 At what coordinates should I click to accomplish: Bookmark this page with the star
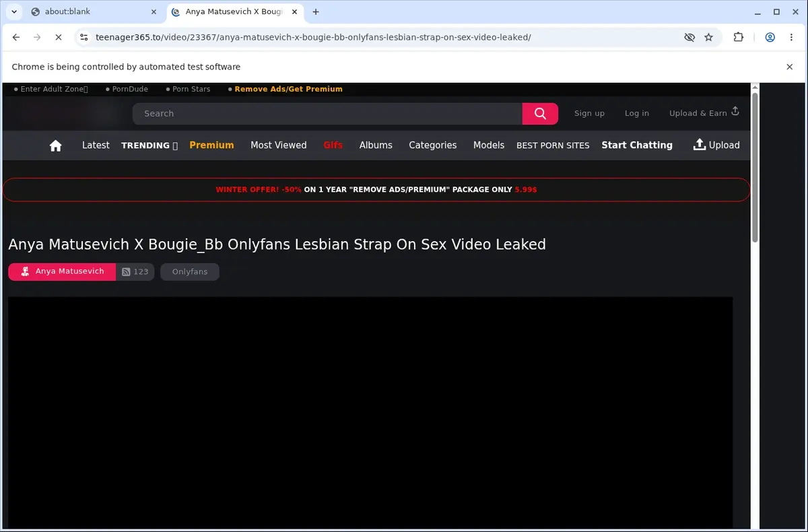point(708,37)
